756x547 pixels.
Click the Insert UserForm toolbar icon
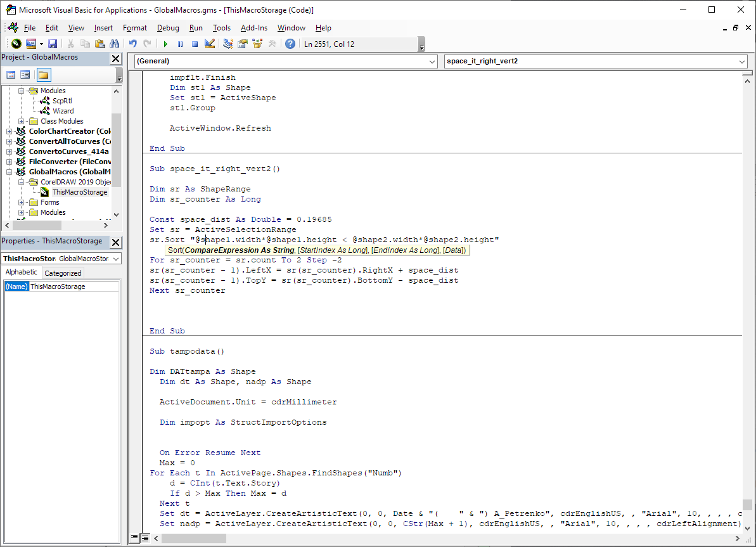(x=31, y=44)
